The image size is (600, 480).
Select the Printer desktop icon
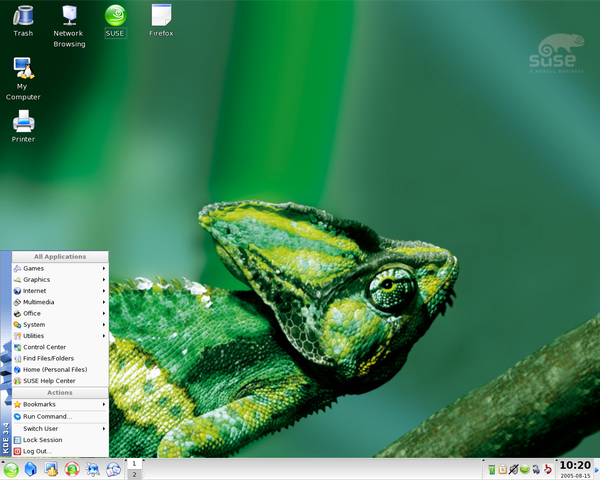pos(23,126)
